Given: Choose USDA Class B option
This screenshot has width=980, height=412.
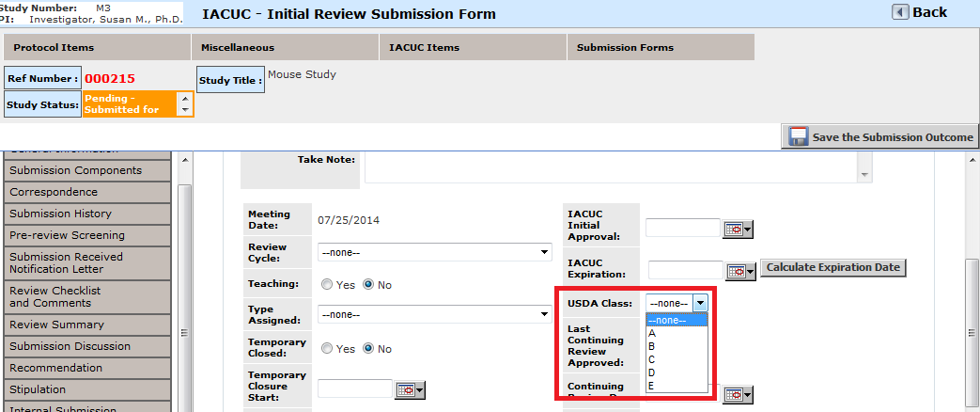Looking at the screenshot, I should 677,346.
